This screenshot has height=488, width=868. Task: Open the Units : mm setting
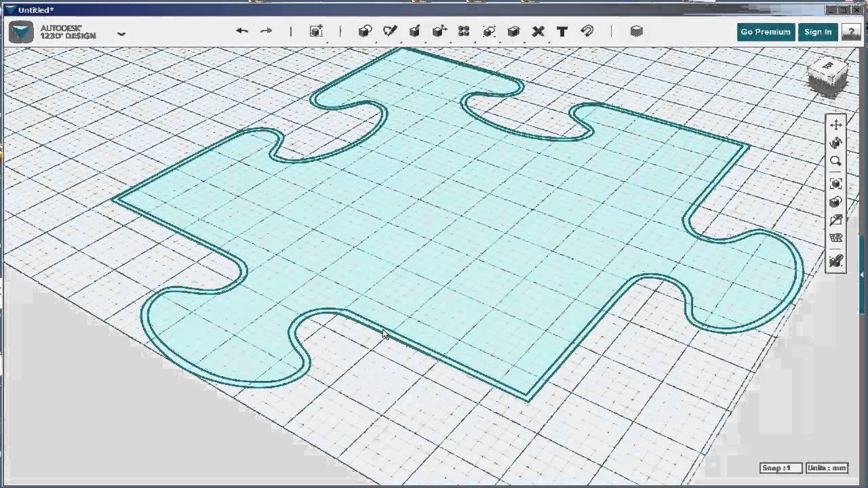(x=827, y=468)
